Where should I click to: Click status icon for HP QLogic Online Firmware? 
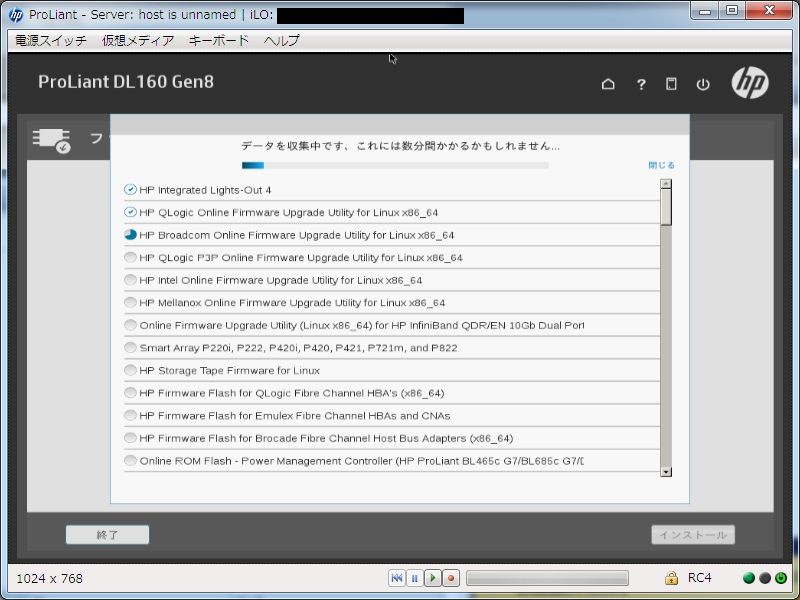[x=130, y=212]
